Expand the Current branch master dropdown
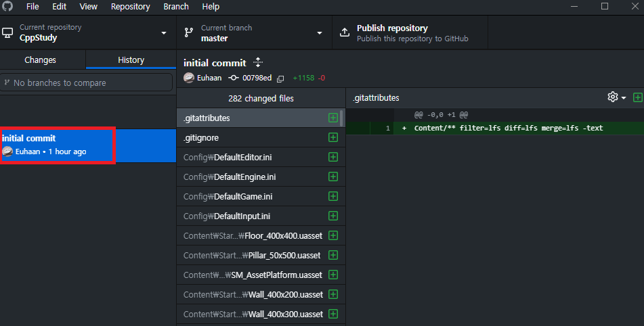Image resolution: width=644 pixels, height=326 pixels. tap(254, 33)
